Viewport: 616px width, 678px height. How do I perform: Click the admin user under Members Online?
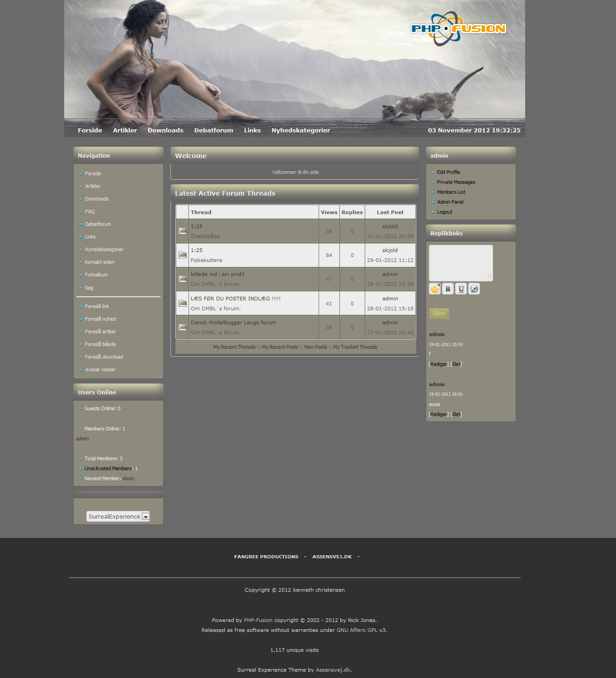[82, 439]
